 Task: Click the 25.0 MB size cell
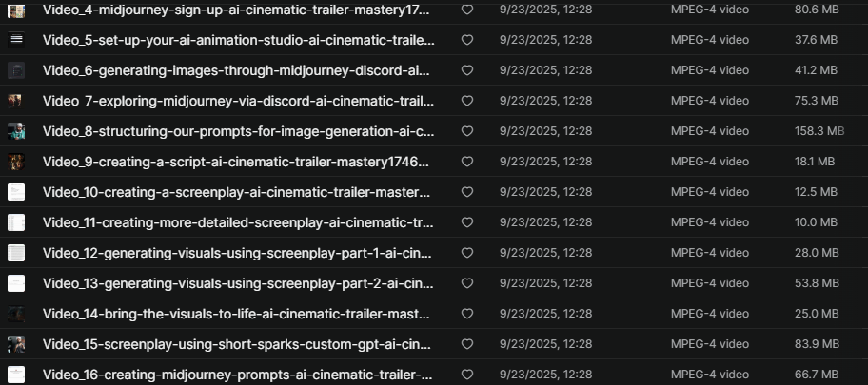pos(817,314)
